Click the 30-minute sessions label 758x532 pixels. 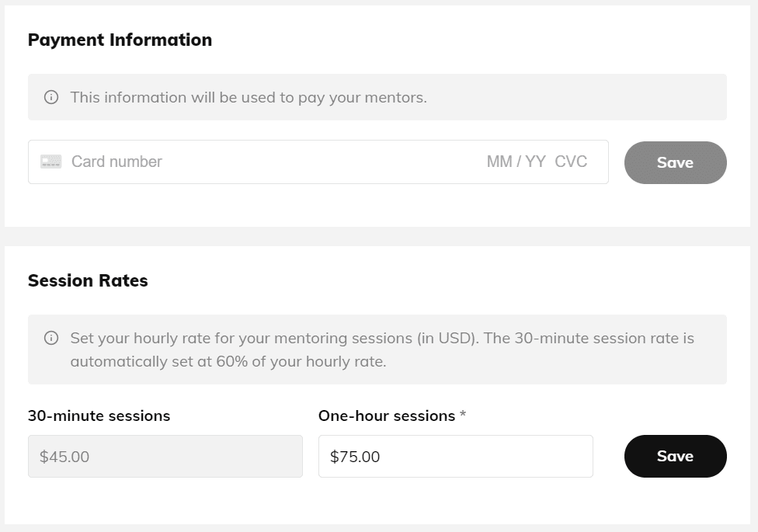point(99,416)
